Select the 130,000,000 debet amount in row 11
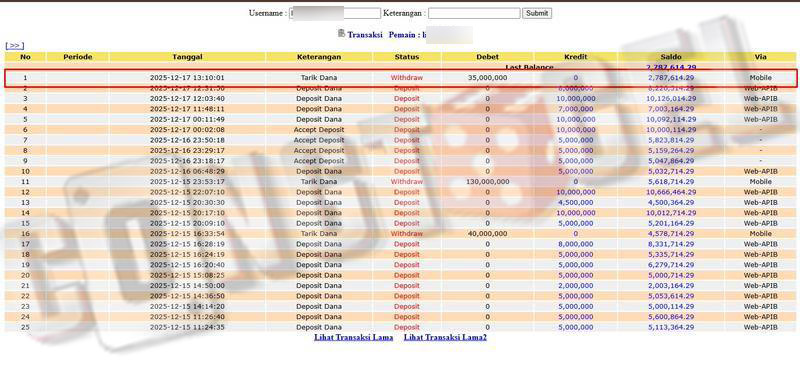This screenshot has width=800, height=369. (487, 182)
